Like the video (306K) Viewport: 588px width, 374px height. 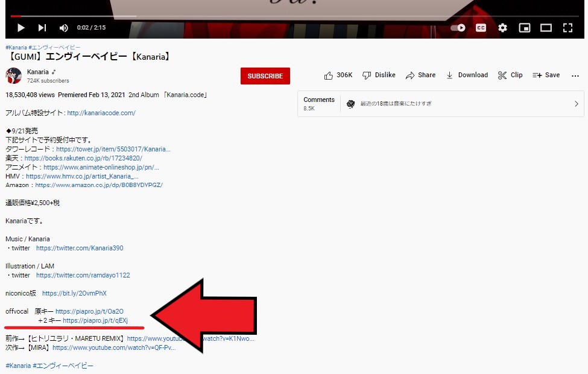pos(338,75)
